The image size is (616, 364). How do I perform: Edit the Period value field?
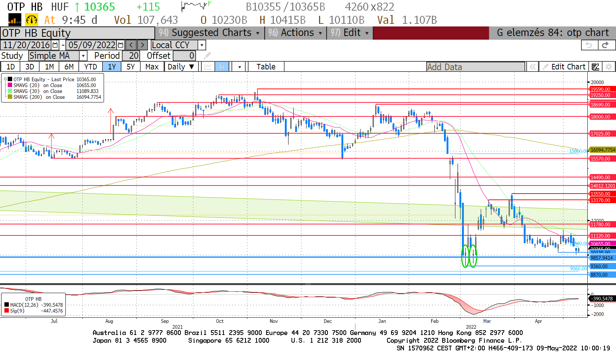click(x=131, y=56)
